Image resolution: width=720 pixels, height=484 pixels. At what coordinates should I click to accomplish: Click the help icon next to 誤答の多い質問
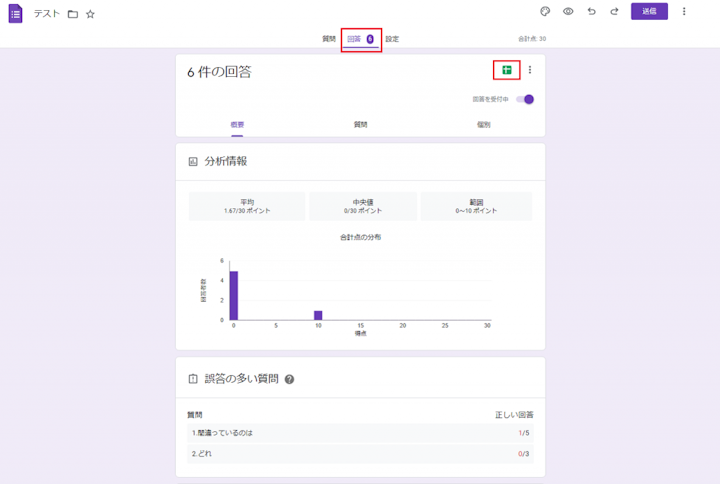[x=290, y=380]
